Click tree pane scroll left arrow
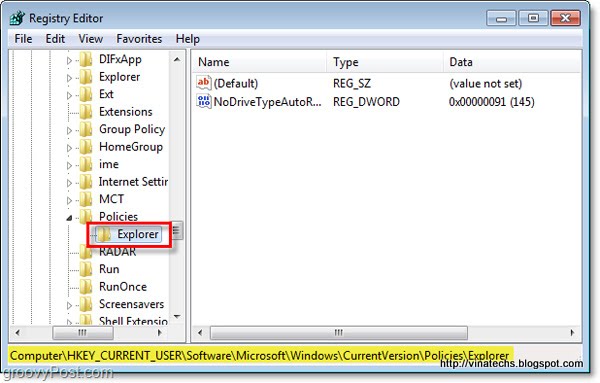 tap(17, 333)
